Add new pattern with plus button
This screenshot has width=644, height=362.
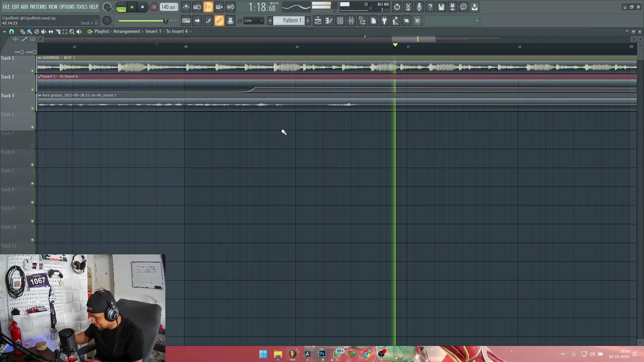click(307, 21)
